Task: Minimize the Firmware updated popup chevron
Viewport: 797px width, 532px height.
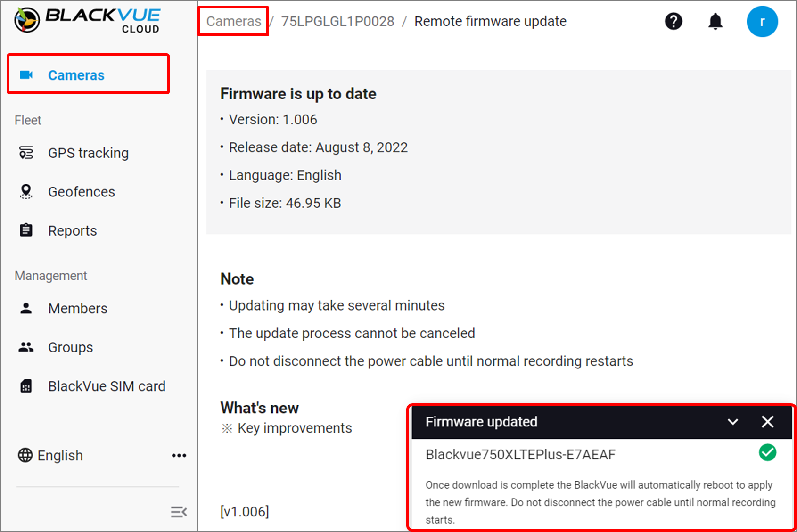Action: pos(733,422)
